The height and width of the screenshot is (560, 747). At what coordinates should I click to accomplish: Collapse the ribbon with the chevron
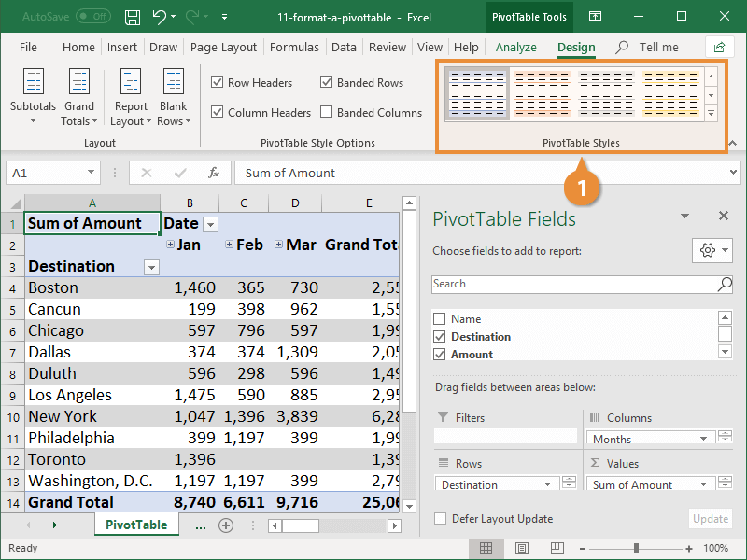point(733,143)
